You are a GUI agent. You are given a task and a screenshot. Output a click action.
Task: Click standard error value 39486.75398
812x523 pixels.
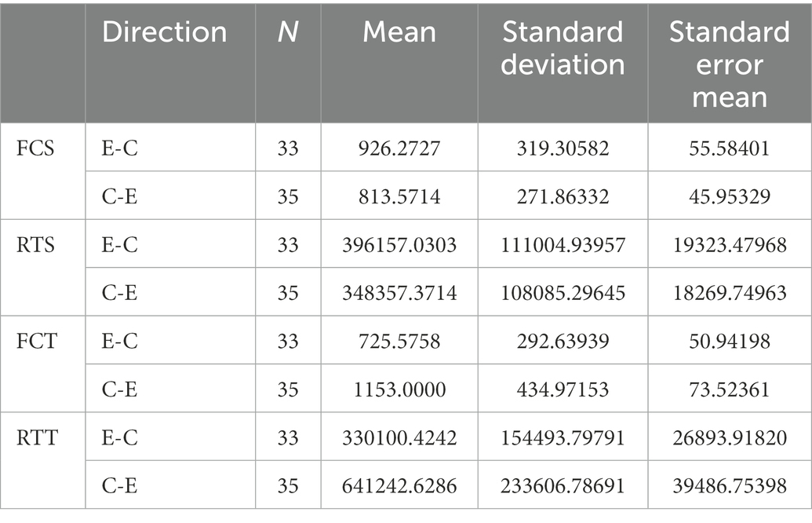coord(730,485)
